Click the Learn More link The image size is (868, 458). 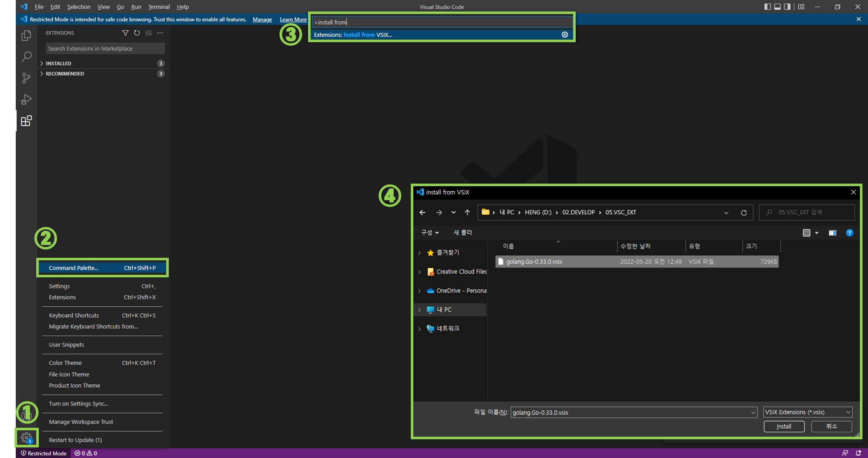click(293, 20)
